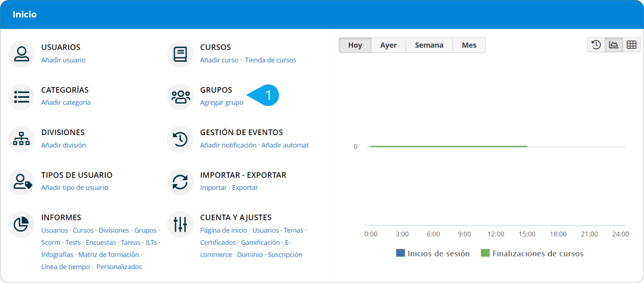Open the Cuenta y ajustes sliders icon

coord(180,224)
